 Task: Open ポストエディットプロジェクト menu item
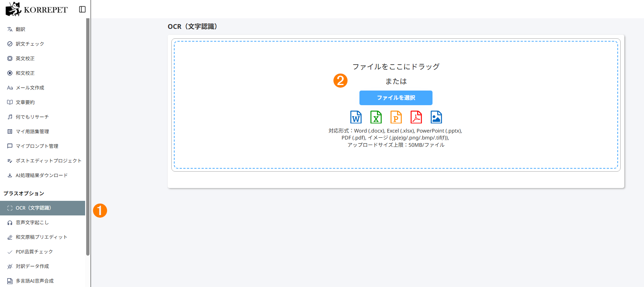42,161
